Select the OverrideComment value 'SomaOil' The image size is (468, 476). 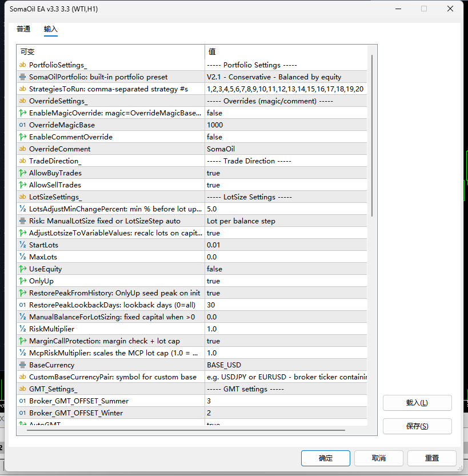pyautogui.click(x=286, y=149)
